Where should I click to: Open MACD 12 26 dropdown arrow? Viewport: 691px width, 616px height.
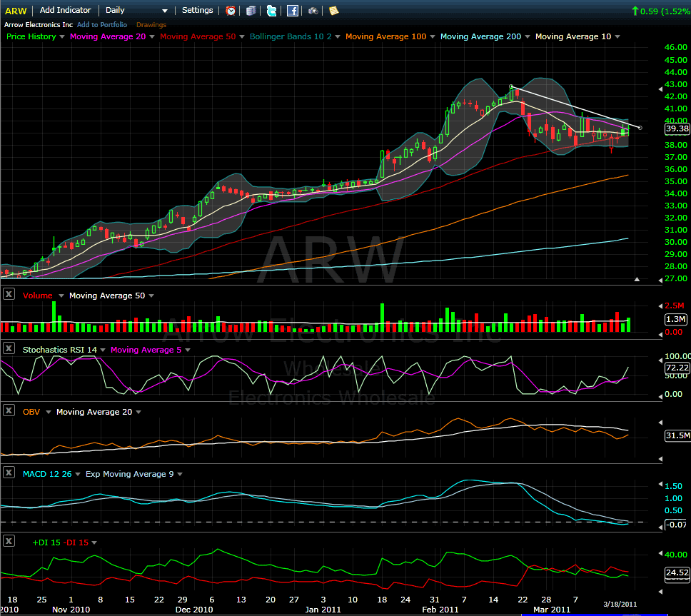pos(78,474)
